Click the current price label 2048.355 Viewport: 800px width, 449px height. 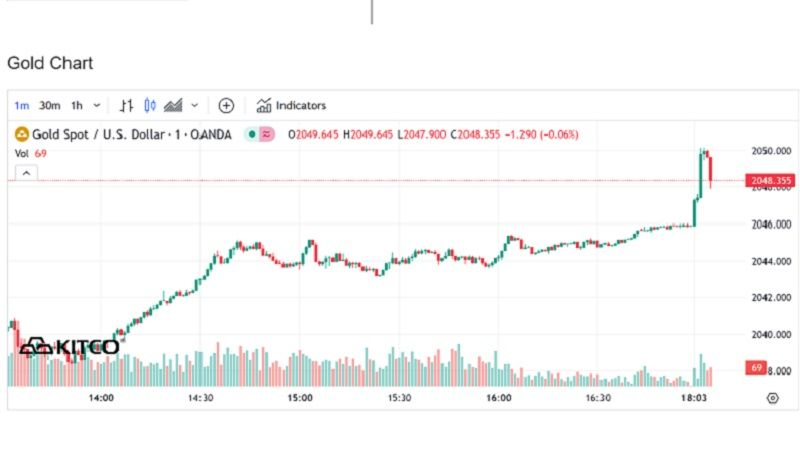coord(769,181)
